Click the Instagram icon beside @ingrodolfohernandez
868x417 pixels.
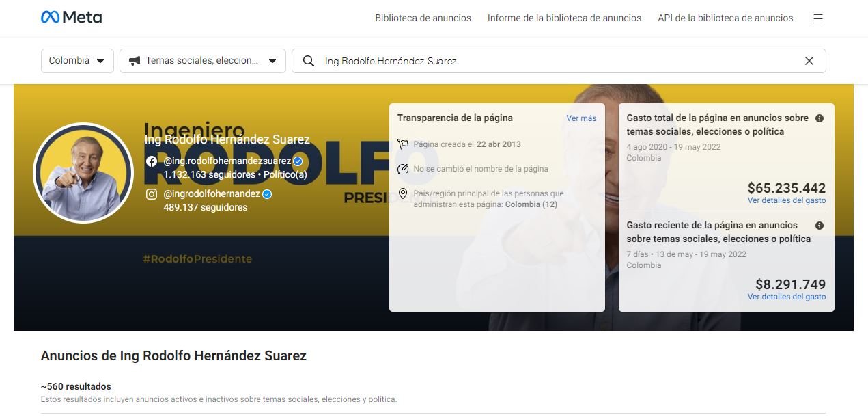(x=152, y=194)
